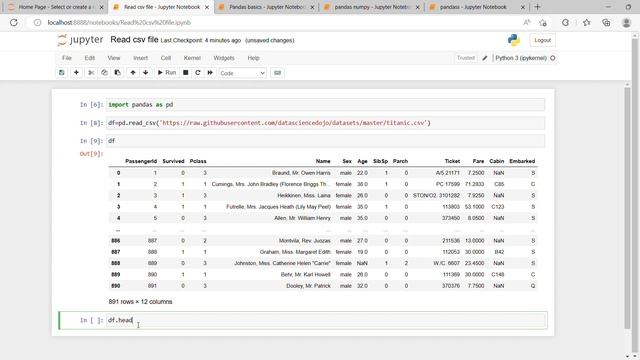
Task: Click the 891 rows × 12 columns text
Action: [x=140, y=302]
